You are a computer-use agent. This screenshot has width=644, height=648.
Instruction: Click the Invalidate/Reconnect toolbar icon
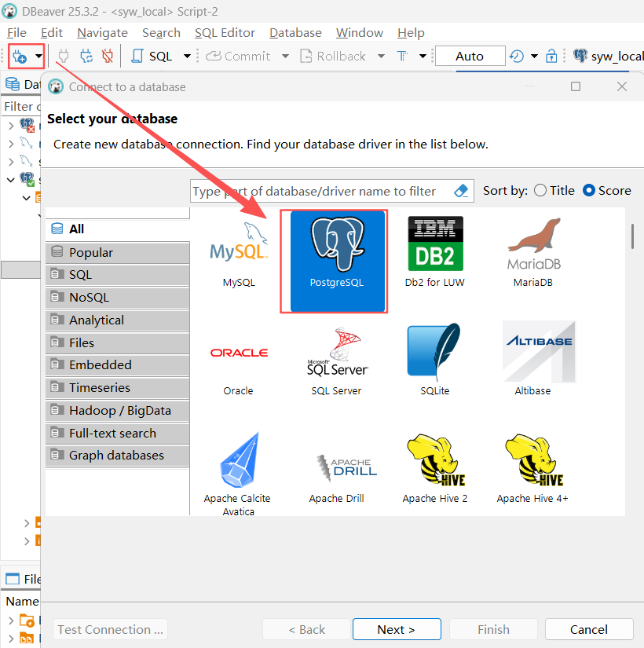(86, 57)
